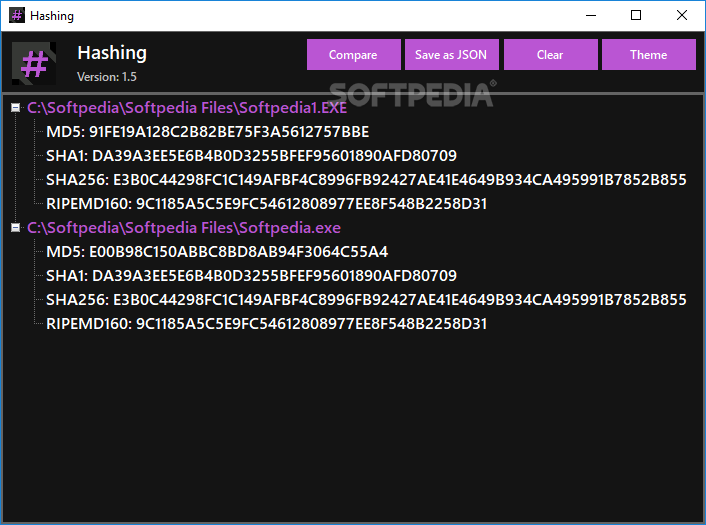Clear the hash list

(x=551, y=54)
